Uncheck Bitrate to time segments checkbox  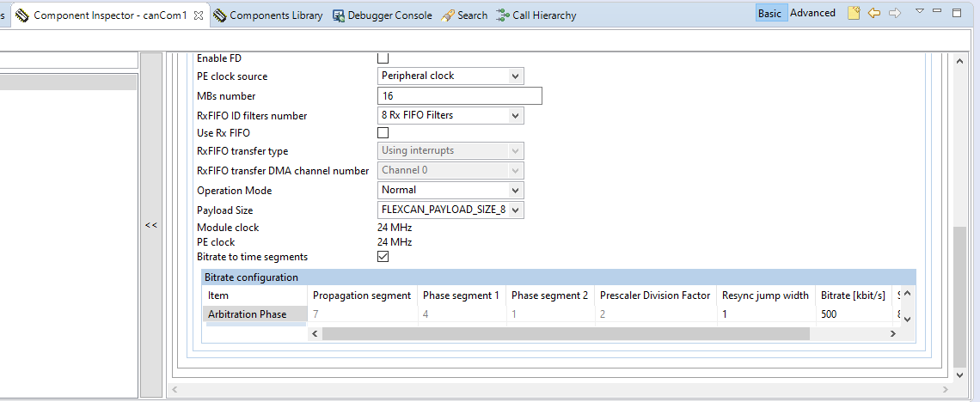383,257
